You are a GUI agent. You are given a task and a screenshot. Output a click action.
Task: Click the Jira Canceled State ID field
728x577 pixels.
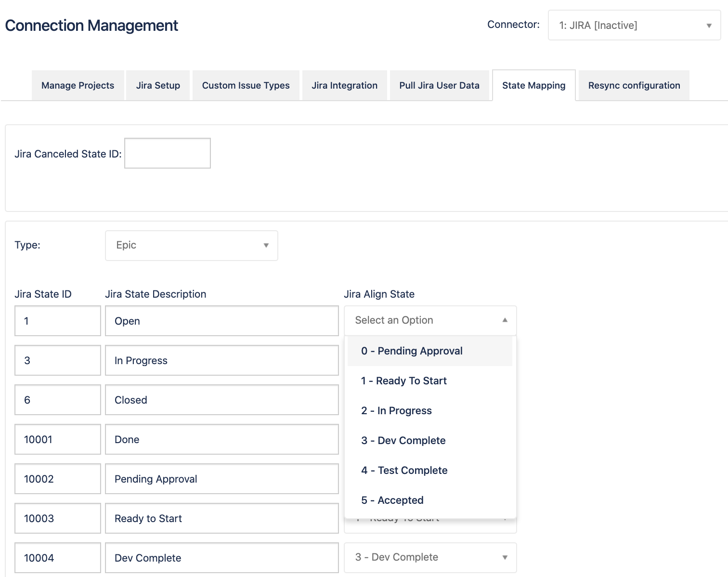(168, 153)
